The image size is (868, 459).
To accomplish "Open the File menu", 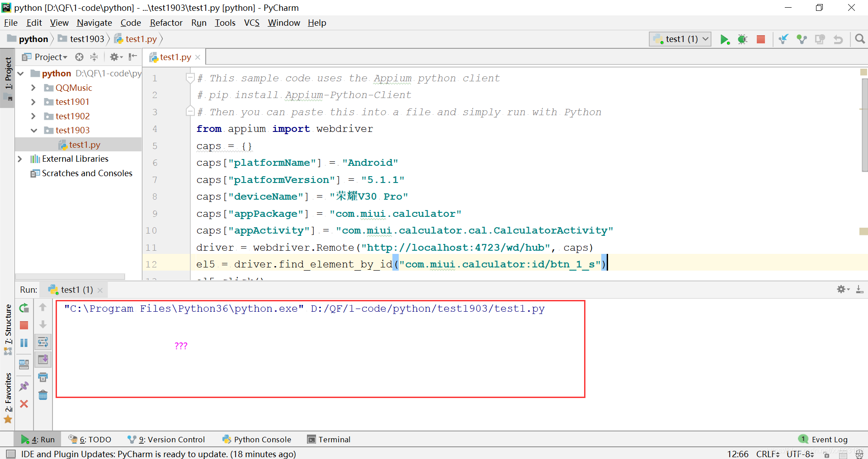I will [x=11, y=23].
